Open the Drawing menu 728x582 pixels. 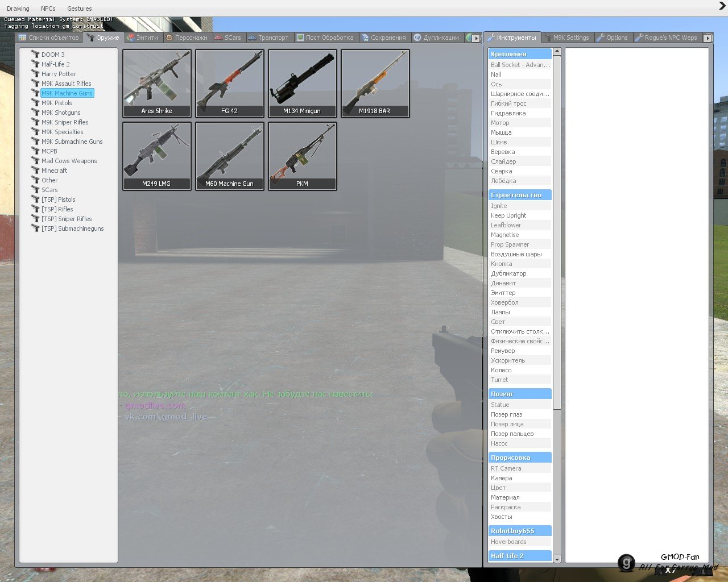18,9
